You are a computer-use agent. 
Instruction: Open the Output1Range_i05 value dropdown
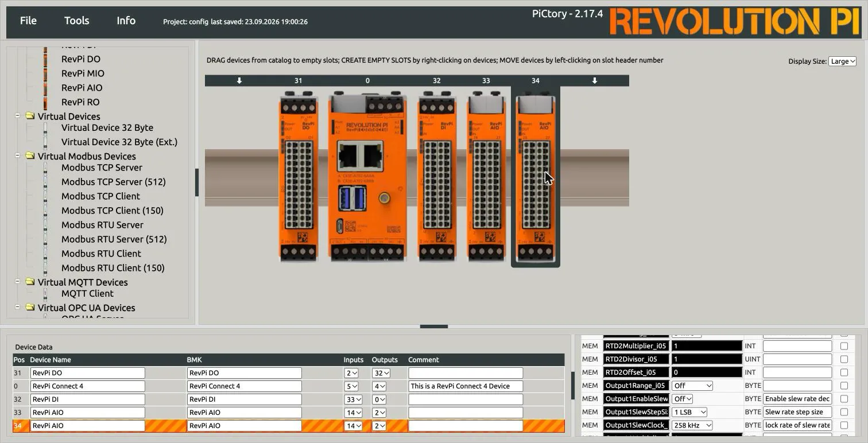tap(692, 386)
